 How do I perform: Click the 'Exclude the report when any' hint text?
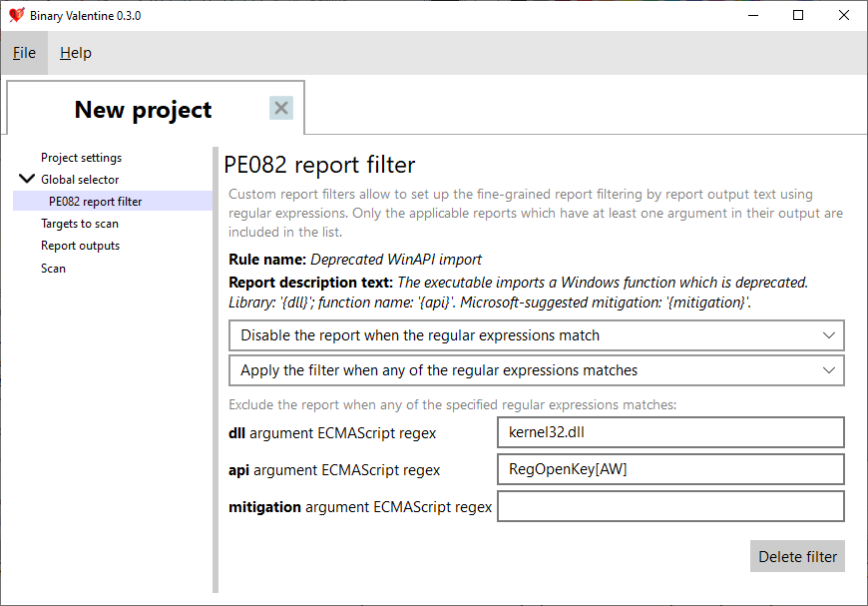coord(452,405)
